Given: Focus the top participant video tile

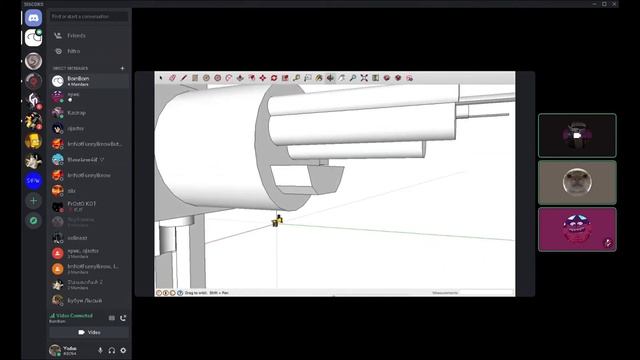Looking at the screenshot, I should click(577, 135).
